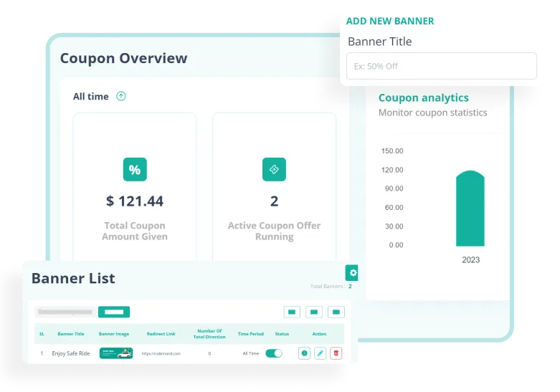This screenshot has height=392, width=560.
Task: Click the green search button in Banner List
Action: pos(114,312)
